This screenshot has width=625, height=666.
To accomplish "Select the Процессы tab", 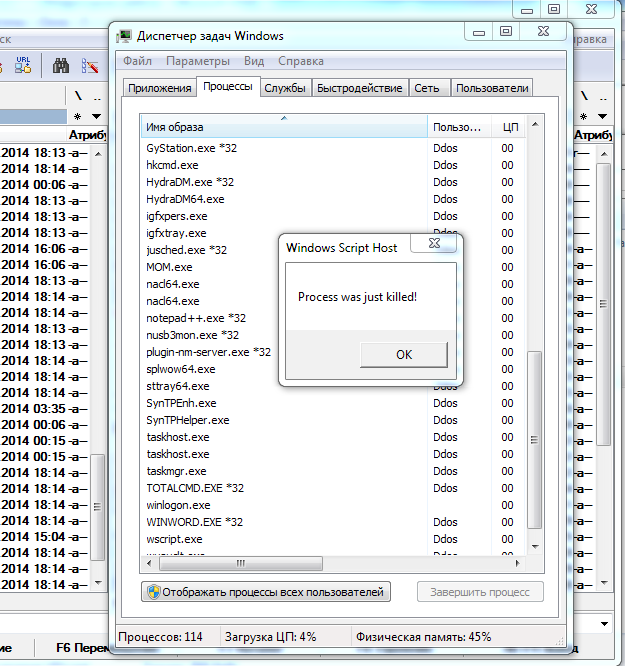I will [228, 87].
